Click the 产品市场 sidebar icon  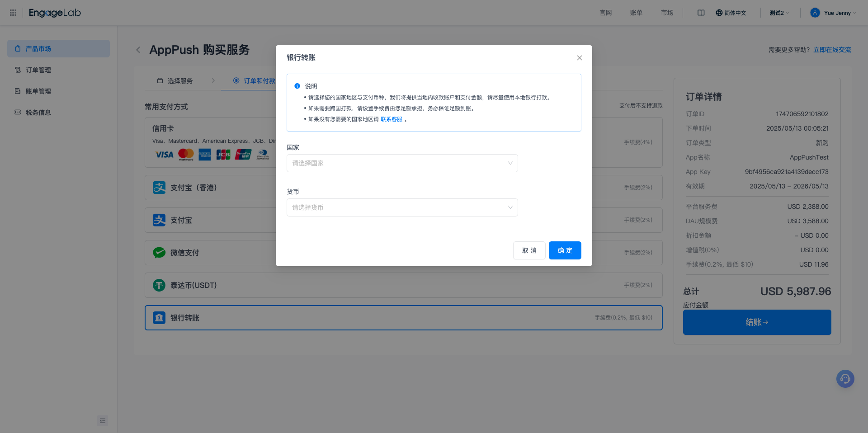click(x=18, y=48)
